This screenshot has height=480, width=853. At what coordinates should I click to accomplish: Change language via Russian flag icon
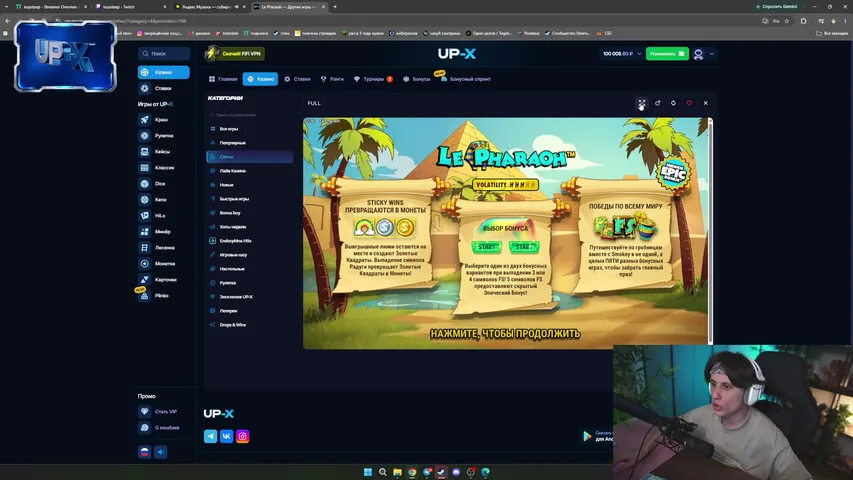(144, 452)
